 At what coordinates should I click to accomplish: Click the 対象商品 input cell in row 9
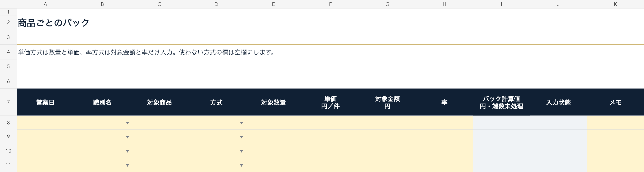click(x=159, y=137)
